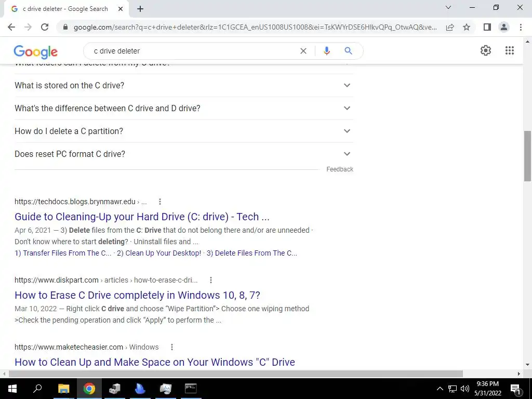Image resolution: width=532 pixels, height=399 pixels.
Task: Open 'Guide to Cleaning-Up your Hard Drive' result
Action: click(x=142, y=217)
